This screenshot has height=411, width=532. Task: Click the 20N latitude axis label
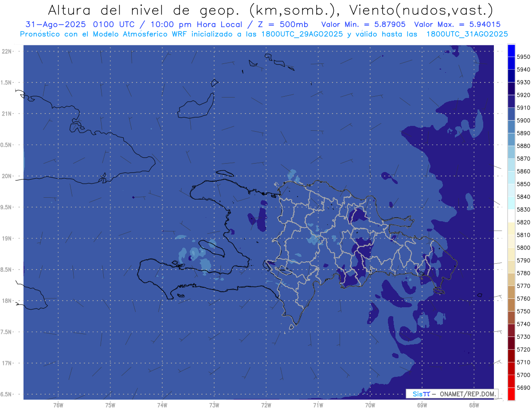[x=8, y=176]
